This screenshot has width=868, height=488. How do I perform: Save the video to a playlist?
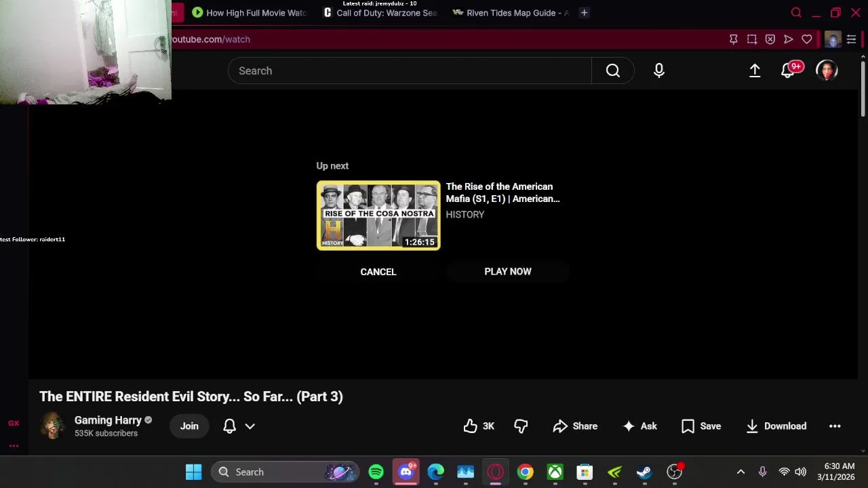tap(701, 426)
